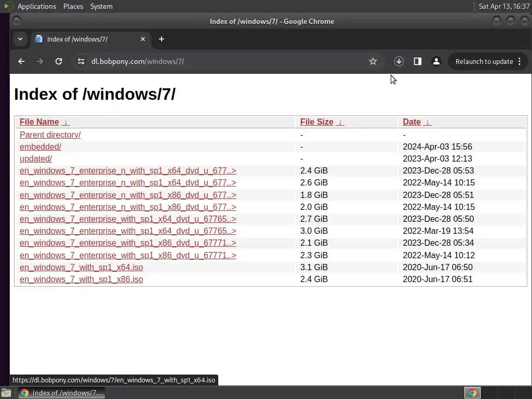Viewport: 532px width, 399px height.
Task: Click the clock showing Sat Apr 13
Action: point(504,6)
